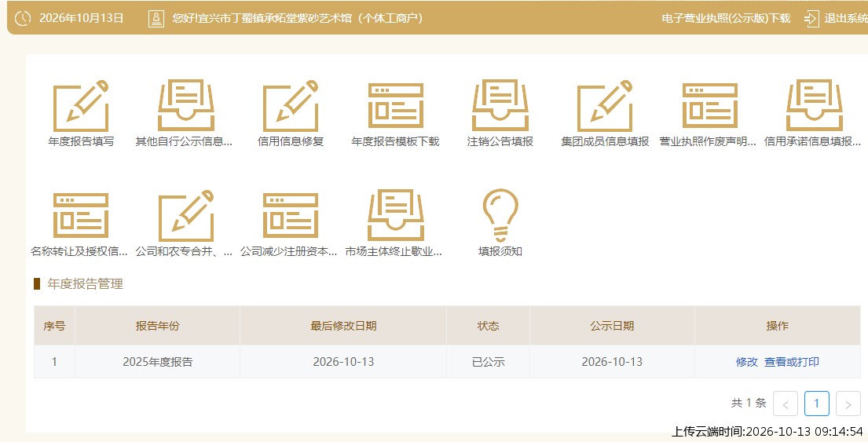Click the 上传云端时间 timestamp text
This screenshot has height=442, width=868.
coord(767,432)
